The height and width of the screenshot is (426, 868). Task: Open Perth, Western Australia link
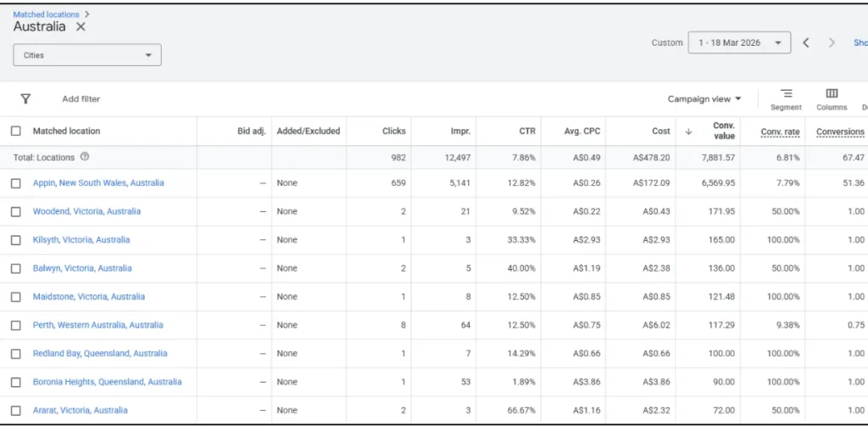98,325
